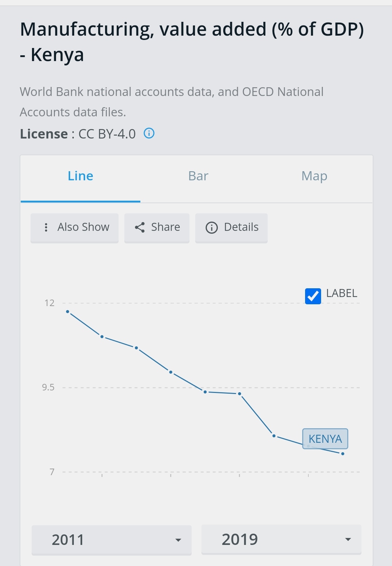Screen dimensions: 392x566
Task: Click the CC BY-4.0 license text
Action: pos(107,134)
